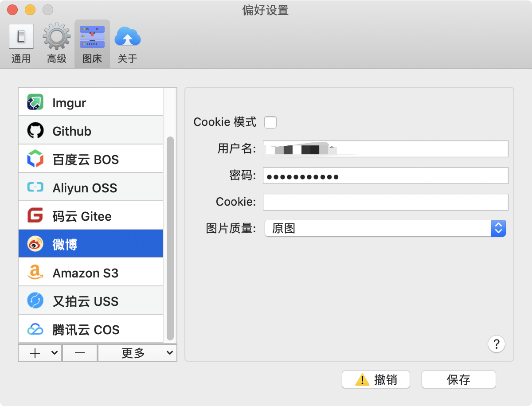Click the Imgur icon in the list
The width and height of the screenshot is (532, 406).
tap(35, 102)
